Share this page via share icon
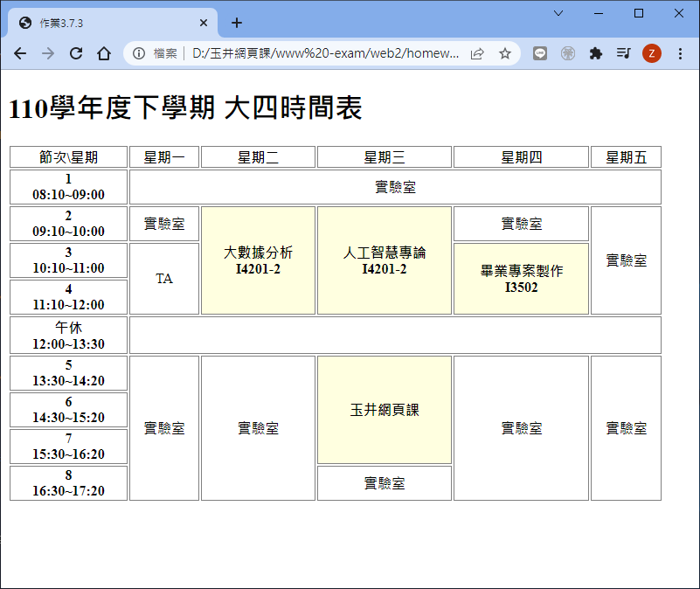This screenshot has width=700, height=589. pos(477,53)
